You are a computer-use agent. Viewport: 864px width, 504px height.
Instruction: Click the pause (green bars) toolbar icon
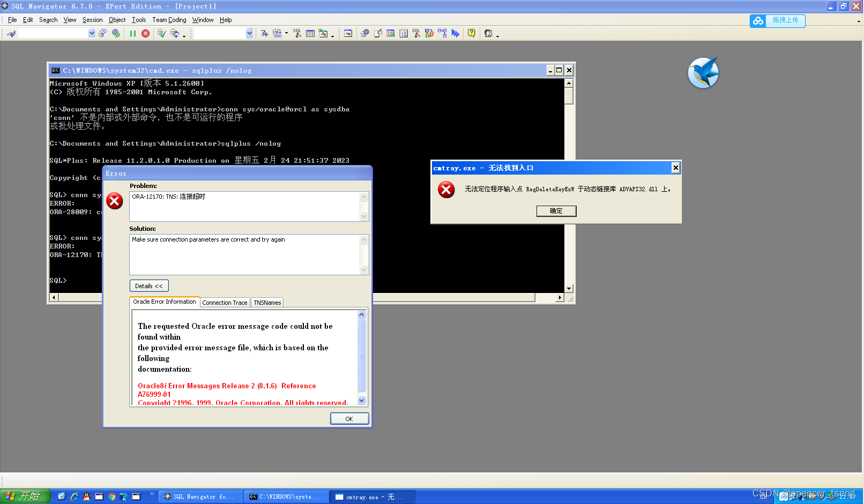click(132, 33)
